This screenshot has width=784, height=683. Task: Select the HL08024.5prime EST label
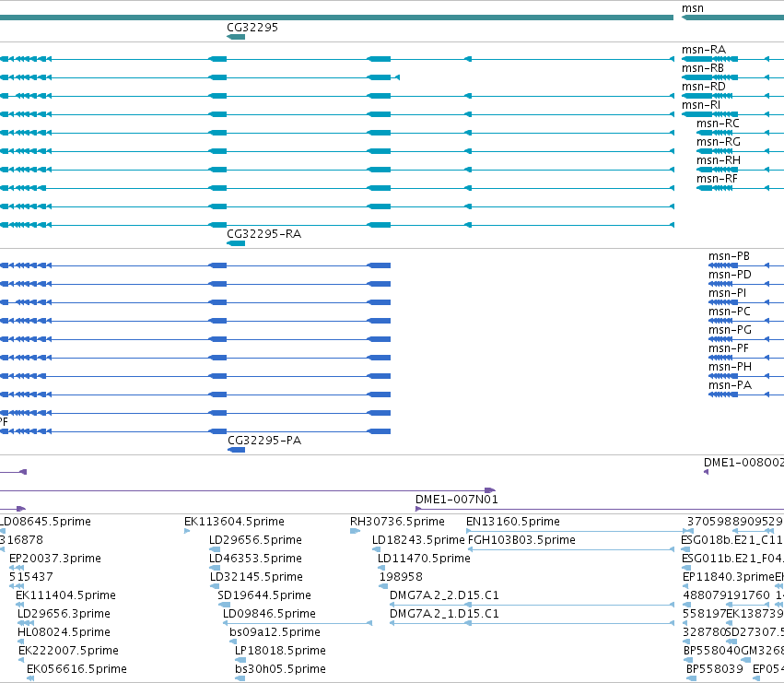[x=64, y=632]
